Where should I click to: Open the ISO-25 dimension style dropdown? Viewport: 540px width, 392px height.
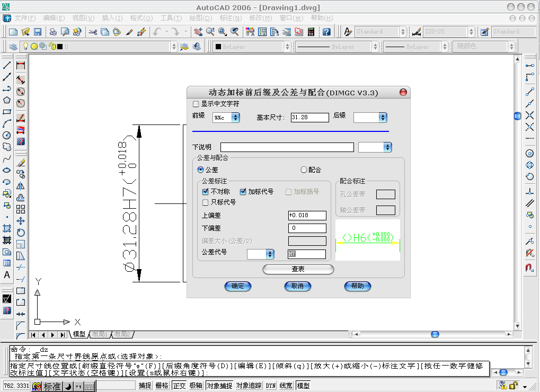(472, 32)
